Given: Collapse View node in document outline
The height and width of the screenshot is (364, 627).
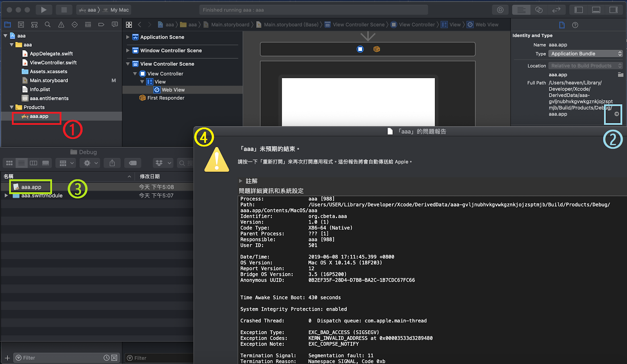Looking at the screenshot, I should pyautogui.click(x=142, y=82).
